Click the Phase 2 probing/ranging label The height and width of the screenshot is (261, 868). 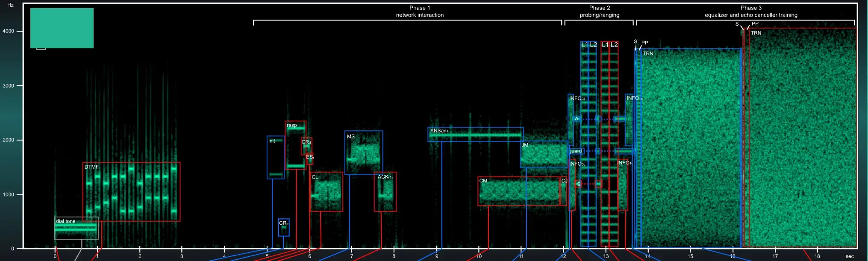pyautogui.click(x=599, y=12)
